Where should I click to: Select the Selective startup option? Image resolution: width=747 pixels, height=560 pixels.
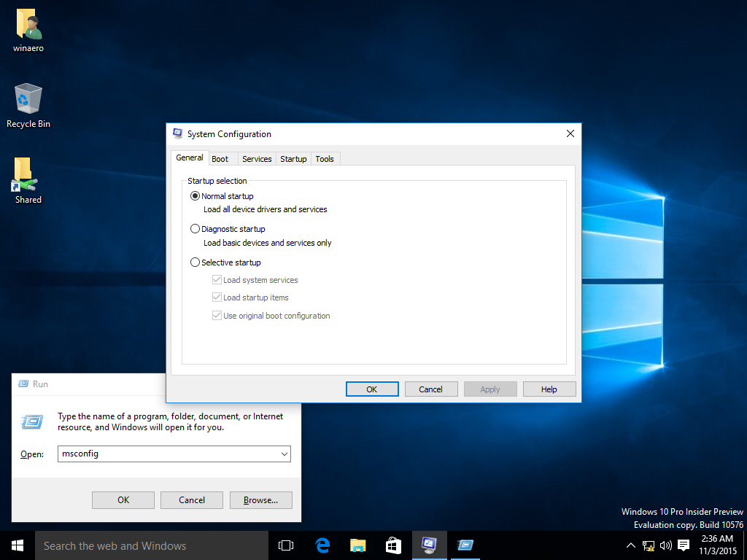pos(195,262)
